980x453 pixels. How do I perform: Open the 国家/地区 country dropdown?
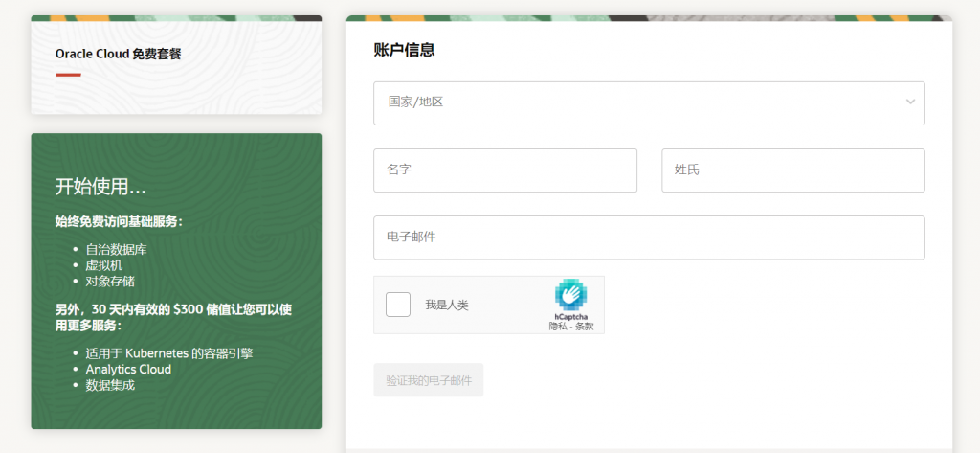click(649, 103)
